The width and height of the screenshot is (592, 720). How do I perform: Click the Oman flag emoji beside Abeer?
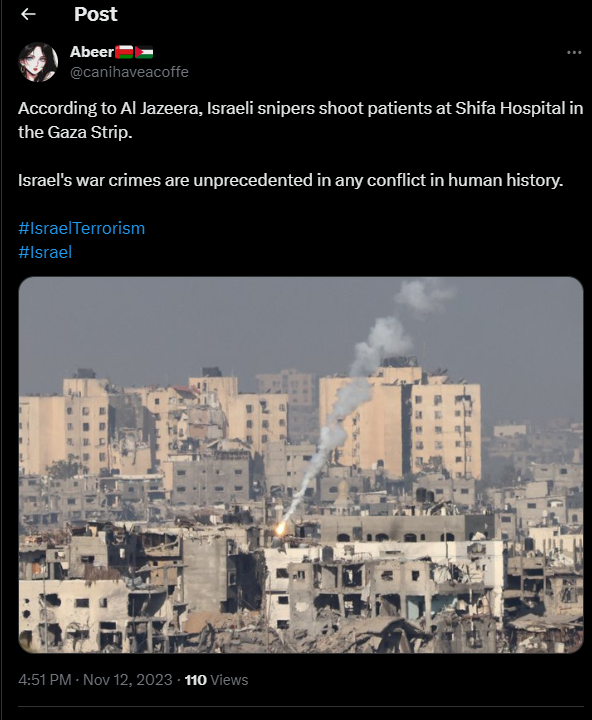124,52
